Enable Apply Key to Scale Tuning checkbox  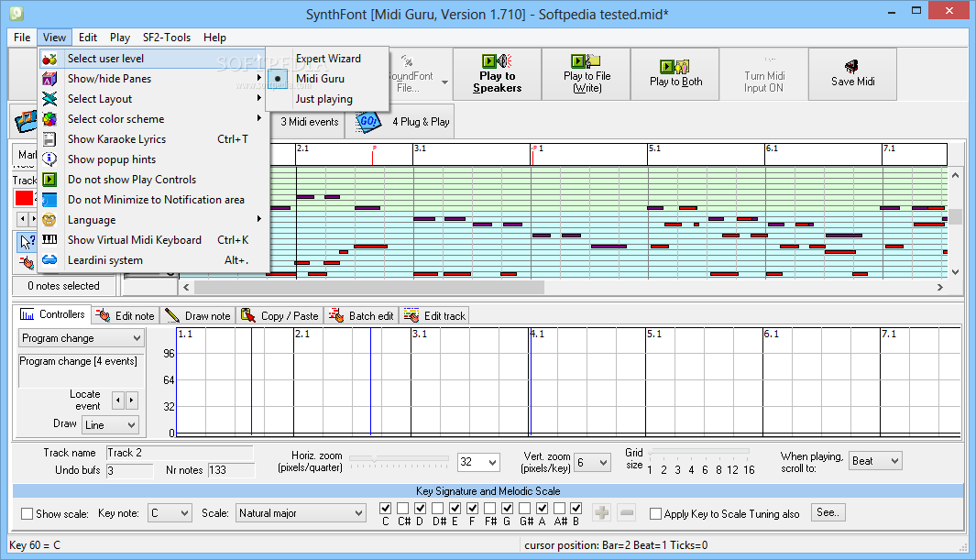coord(655,514)
